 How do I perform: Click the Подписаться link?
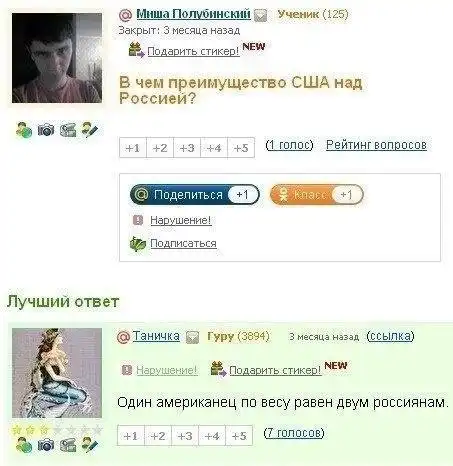183,243
